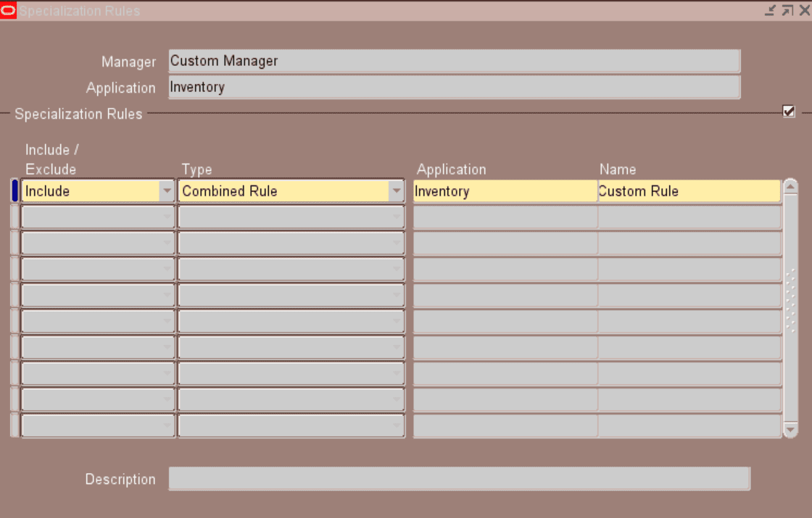Select the Name cell containing Custom Rule
The image size is (812, 518).
click(689, 191)
